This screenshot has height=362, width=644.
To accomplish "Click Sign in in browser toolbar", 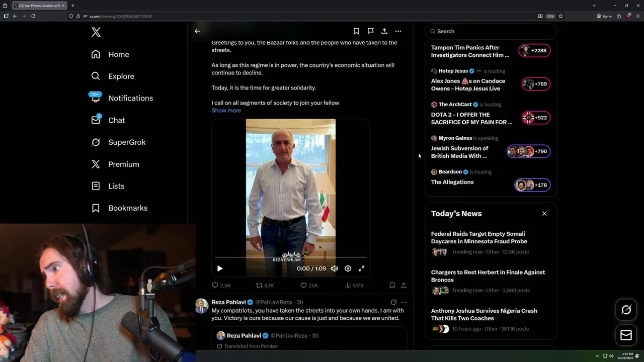I will point(604,16).
